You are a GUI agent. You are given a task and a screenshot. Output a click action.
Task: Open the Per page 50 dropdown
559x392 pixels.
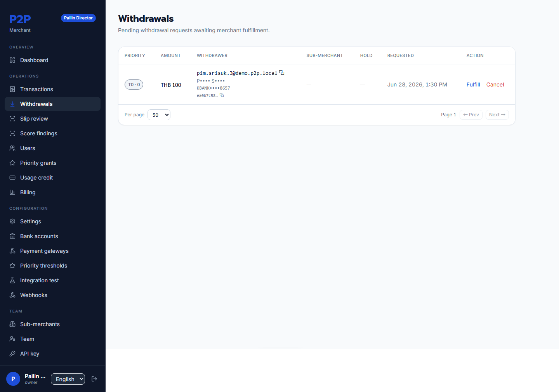point(159,115)
